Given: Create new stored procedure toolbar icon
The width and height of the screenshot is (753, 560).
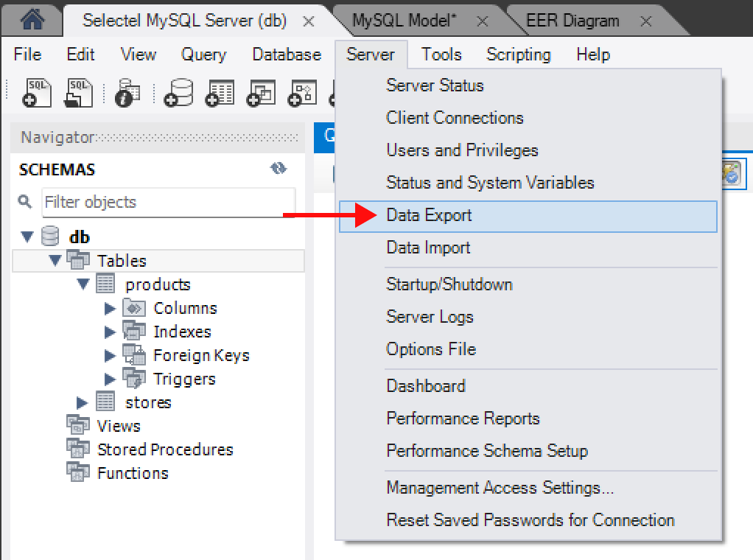Looking at the screenshot, I should [303, 93].
